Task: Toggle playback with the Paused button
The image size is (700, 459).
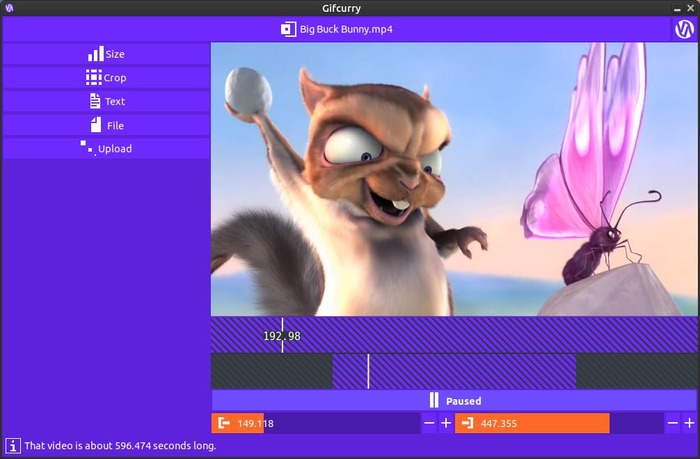Action: point(454,401)
